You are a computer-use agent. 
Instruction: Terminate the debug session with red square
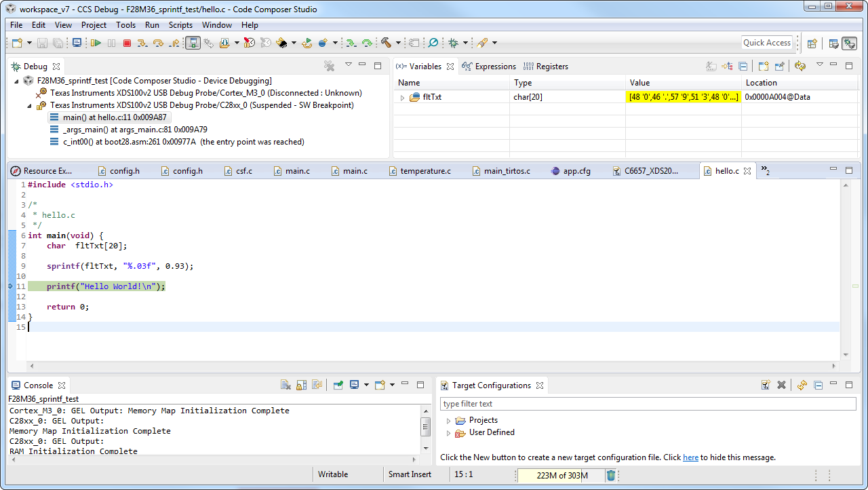tap(127, 43)
